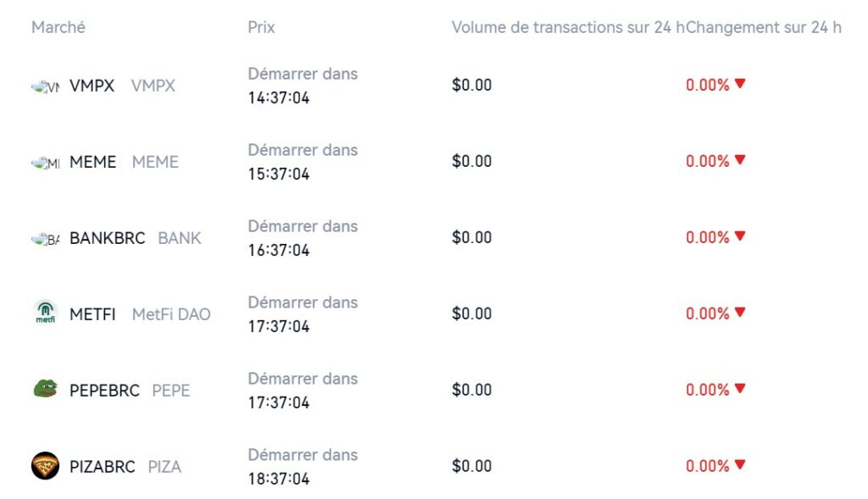Click the PIZABRC pizza icon
This screenshot has width=868, height=499.
(45, 466)
